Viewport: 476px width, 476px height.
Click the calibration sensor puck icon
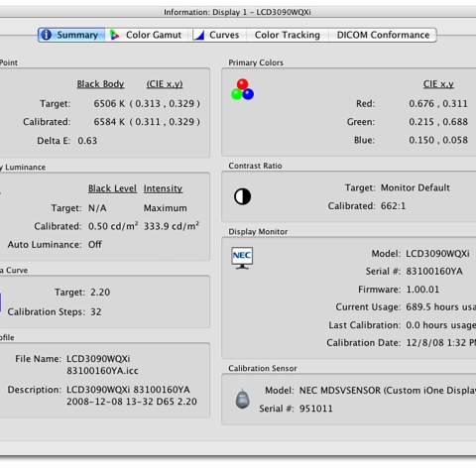coord(242,399)
